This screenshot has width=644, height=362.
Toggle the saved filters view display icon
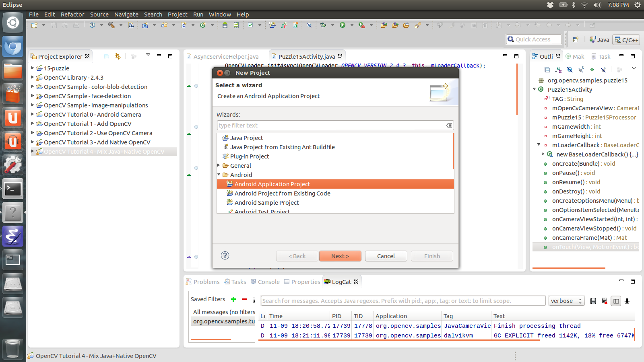click(x=616, y=301)
